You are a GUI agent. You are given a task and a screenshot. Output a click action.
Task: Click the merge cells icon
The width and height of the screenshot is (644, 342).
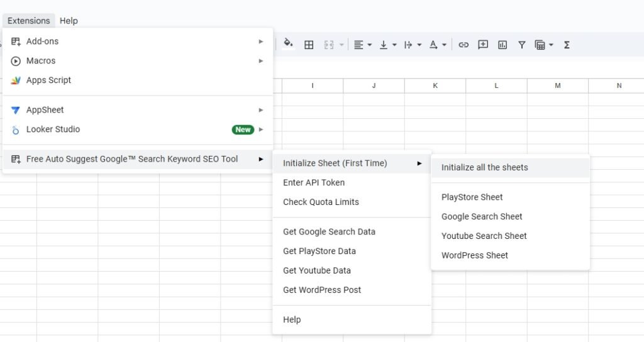[x=329, y=45]
